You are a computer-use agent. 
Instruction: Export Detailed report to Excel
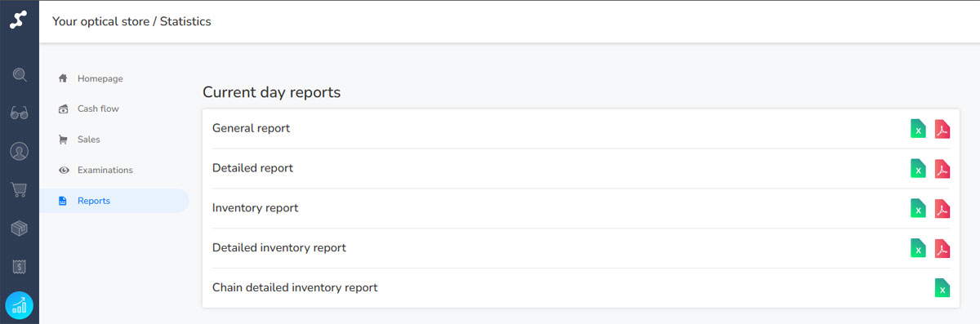click(918, 169)
